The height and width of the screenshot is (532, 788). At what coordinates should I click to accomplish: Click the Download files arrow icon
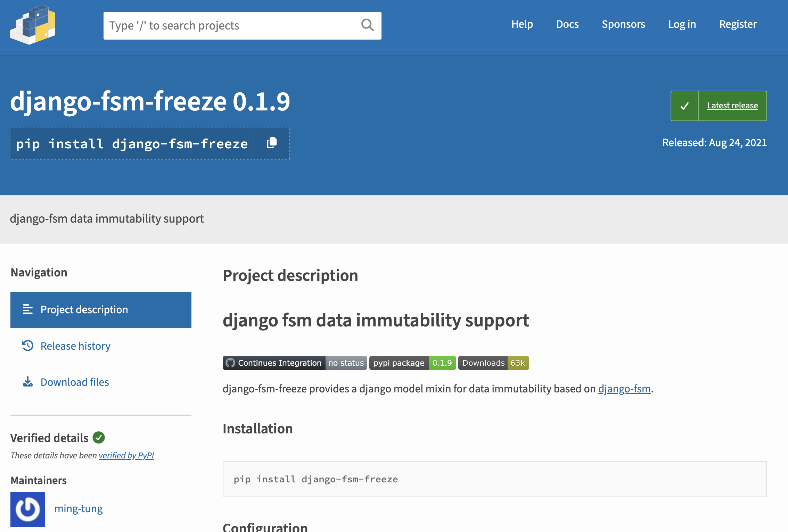(x=28, y=382)
